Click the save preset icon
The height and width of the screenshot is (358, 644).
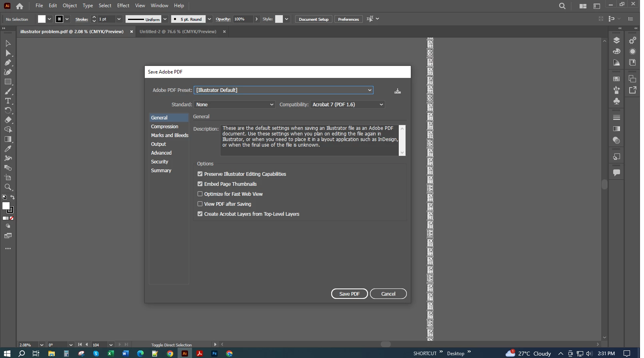point(397,91)
